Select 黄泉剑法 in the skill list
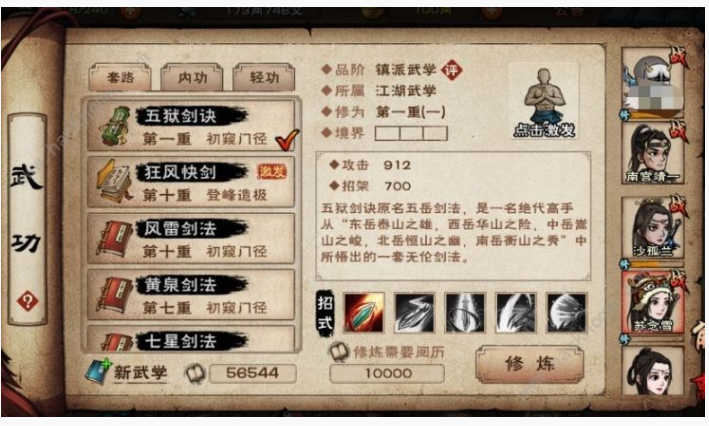Viewport: 709px width, 426px height. click(x=190, y=295)
